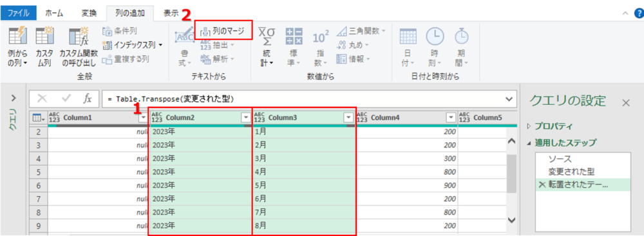Image resolution: width=644 pixels, height=236 pixels.
Task: Collapse the 適用したステップ section
Action: coord(528,143)
